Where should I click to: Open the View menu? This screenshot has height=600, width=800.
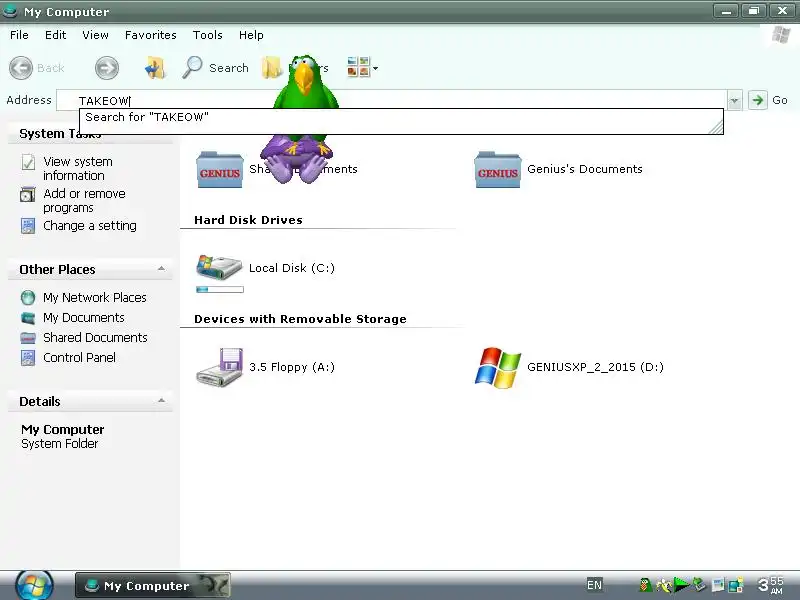pyautogui.click(x=95, y=35)
